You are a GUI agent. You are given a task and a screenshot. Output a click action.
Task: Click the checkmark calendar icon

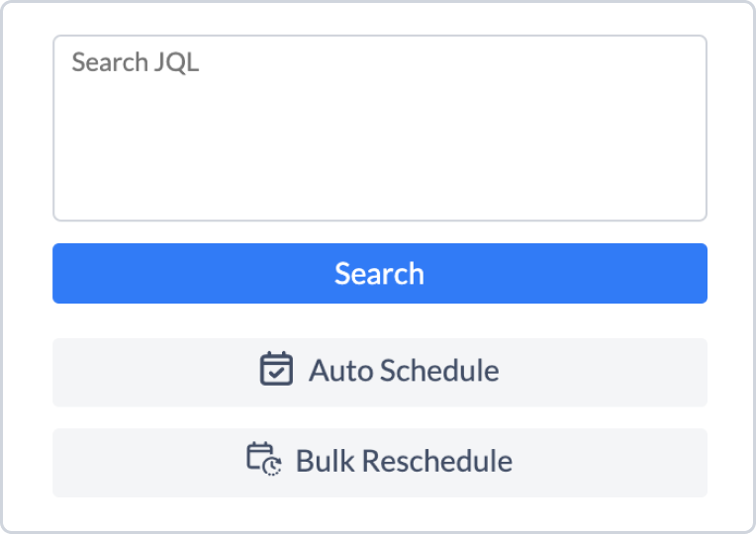[x=276, y=370]
